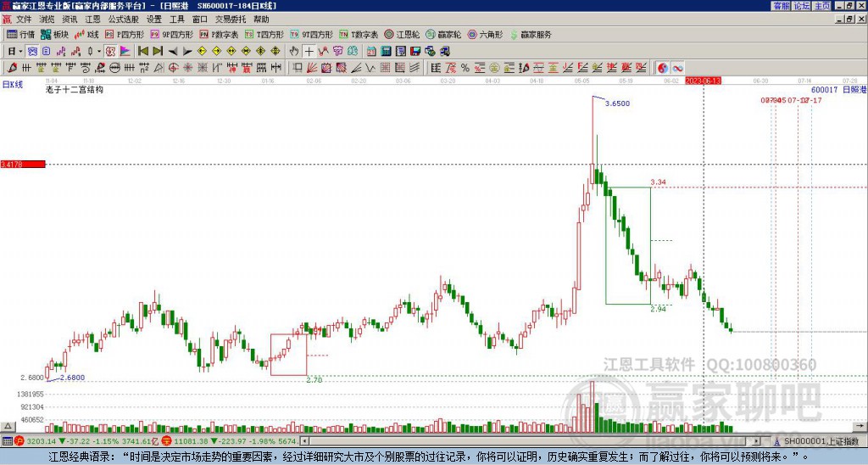
Task: Click the 行情 toolbar button
Action: (x=20, y=34)
